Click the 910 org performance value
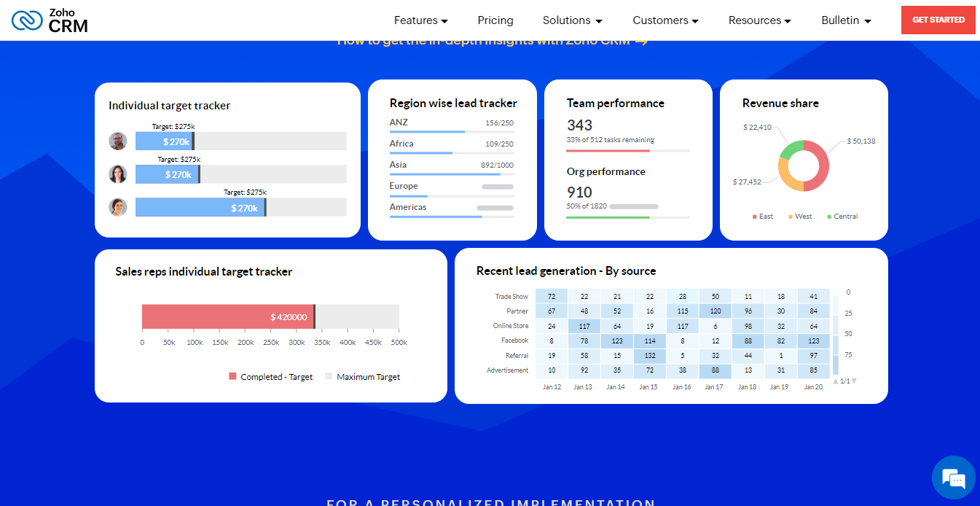Image resolution: width=980 pixels, height=506 pixels. point(579,192)
